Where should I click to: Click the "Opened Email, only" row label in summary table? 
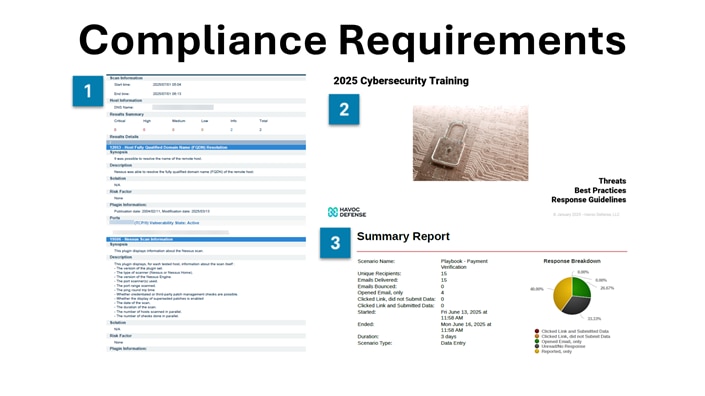[x=380, y=293]
